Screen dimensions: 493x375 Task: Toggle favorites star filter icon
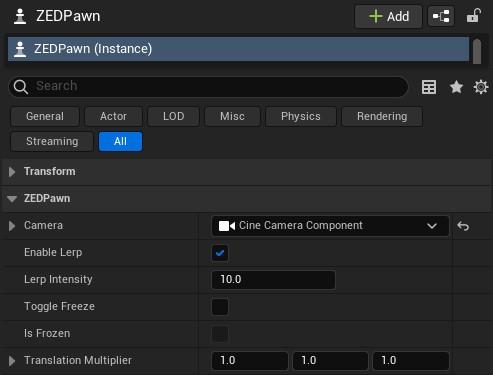[x=456, y=87]
